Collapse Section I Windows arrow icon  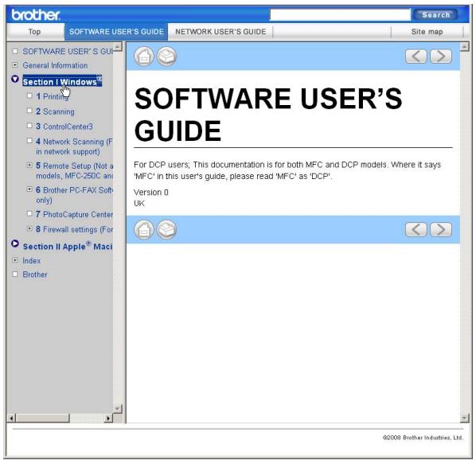(x=15, y=80)
